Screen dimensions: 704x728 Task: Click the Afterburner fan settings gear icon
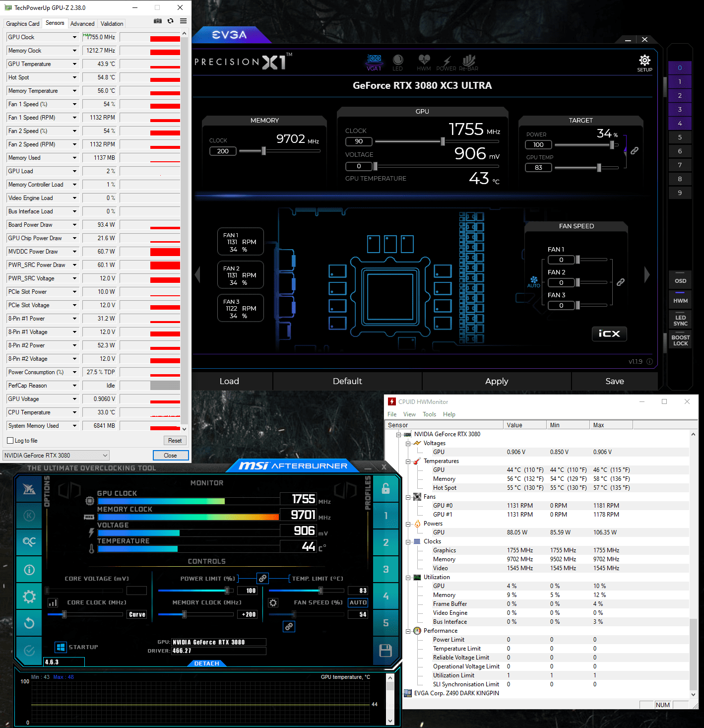tap(273, 602)
